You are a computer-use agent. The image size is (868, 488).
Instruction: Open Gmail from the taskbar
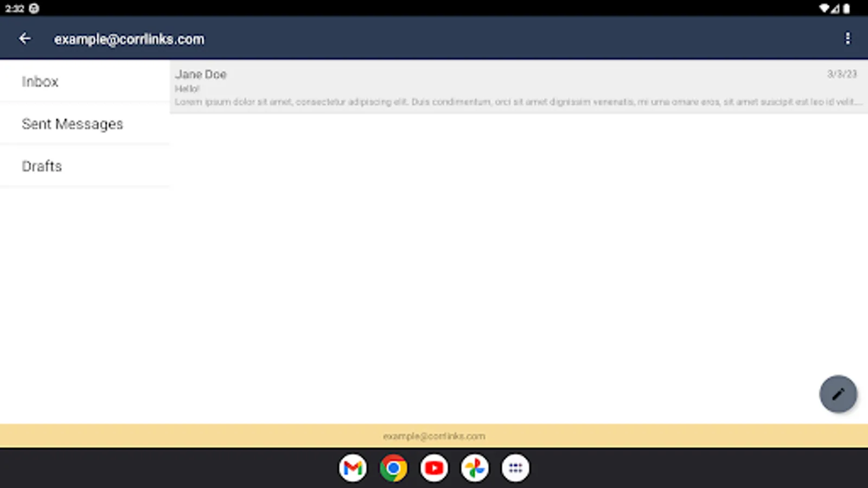pos(353,468)
